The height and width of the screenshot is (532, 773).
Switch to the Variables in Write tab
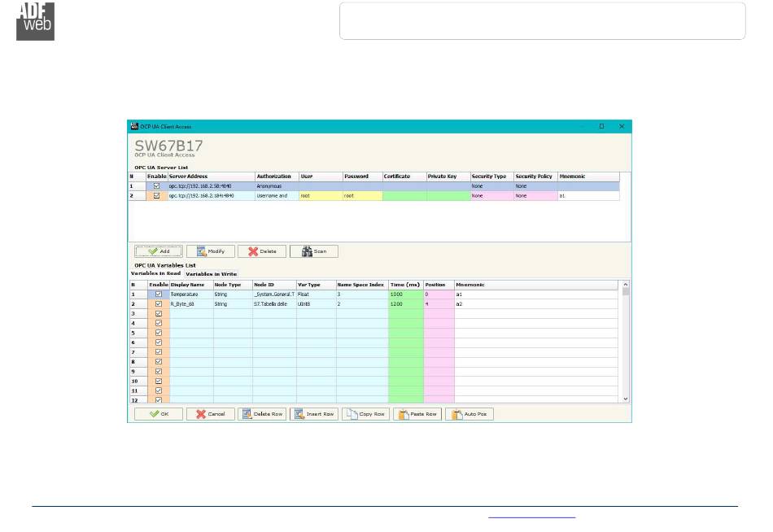[211, 274]
